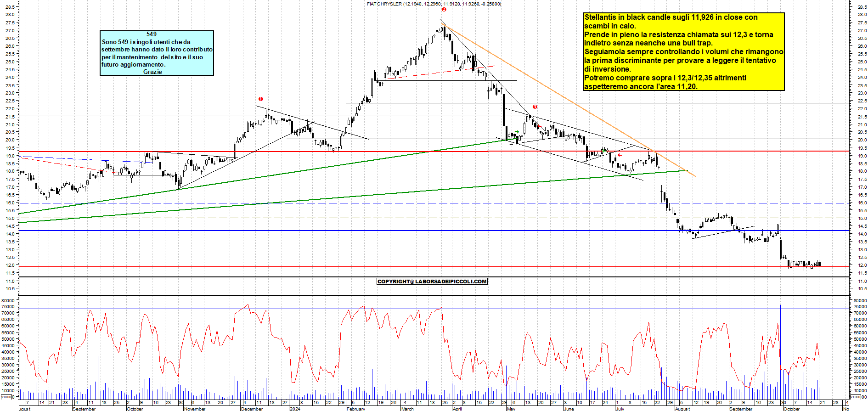Click the November label on the time axis

(x=195, y=408)
